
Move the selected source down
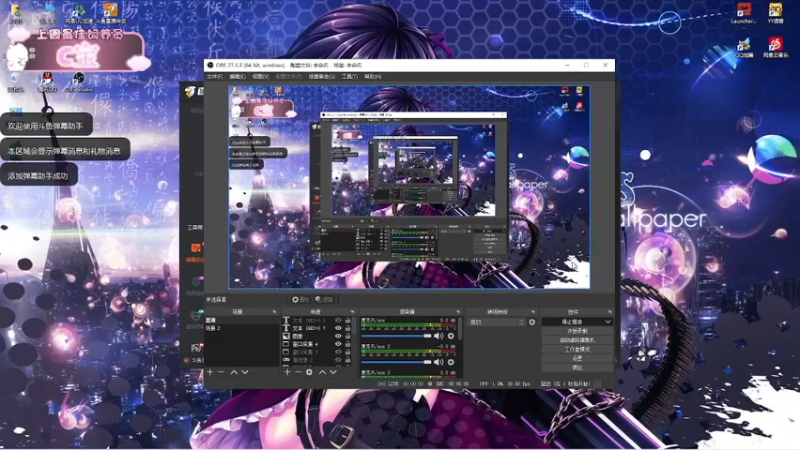tap(333, 372)
